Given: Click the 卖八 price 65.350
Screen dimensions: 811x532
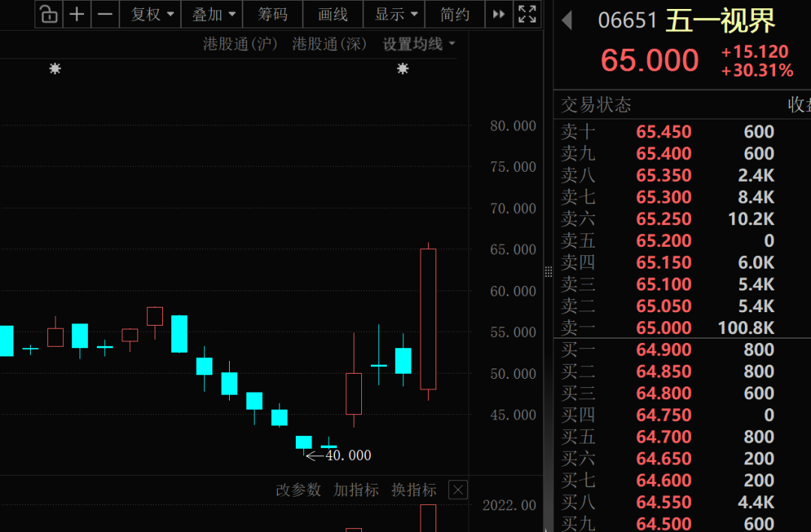Looking at the screenshot, I should point(664,176).
